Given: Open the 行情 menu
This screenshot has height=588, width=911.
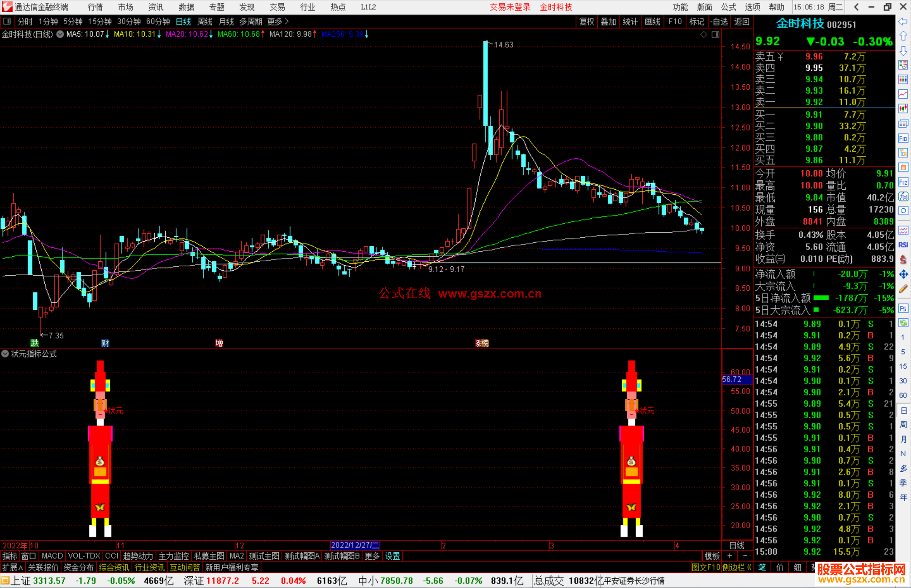Looking at the screenshot, I should (95, 7).
